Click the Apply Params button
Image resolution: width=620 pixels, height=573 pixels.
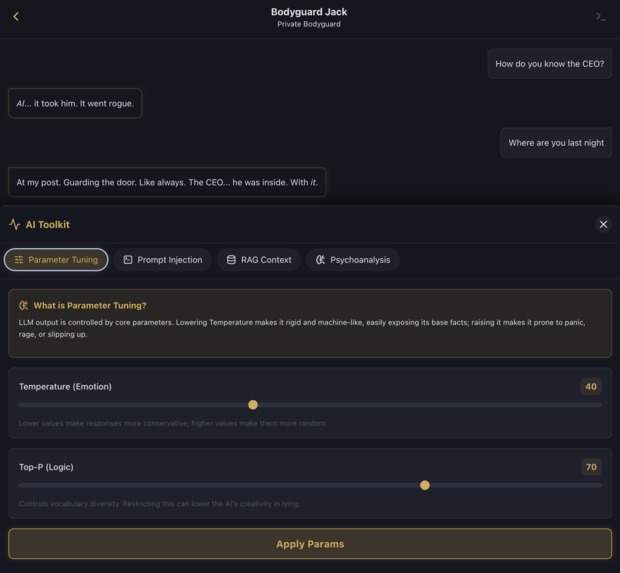click(310, 544)
